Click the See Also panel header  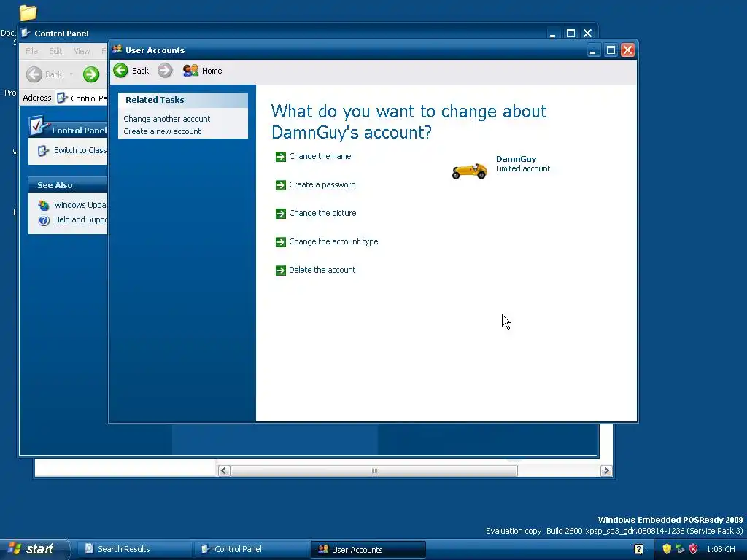click(68, 184)
